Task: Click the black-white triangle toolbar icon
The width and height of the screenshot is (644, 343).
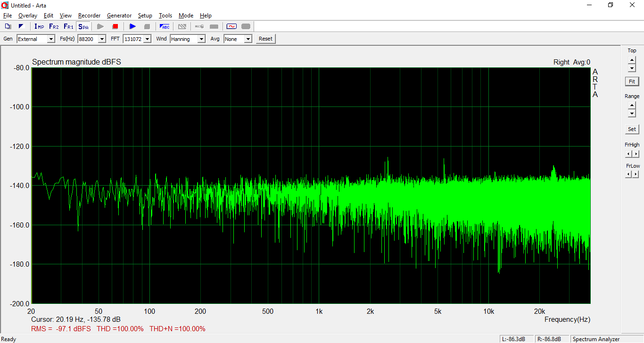Action: (x=21, y=26)
